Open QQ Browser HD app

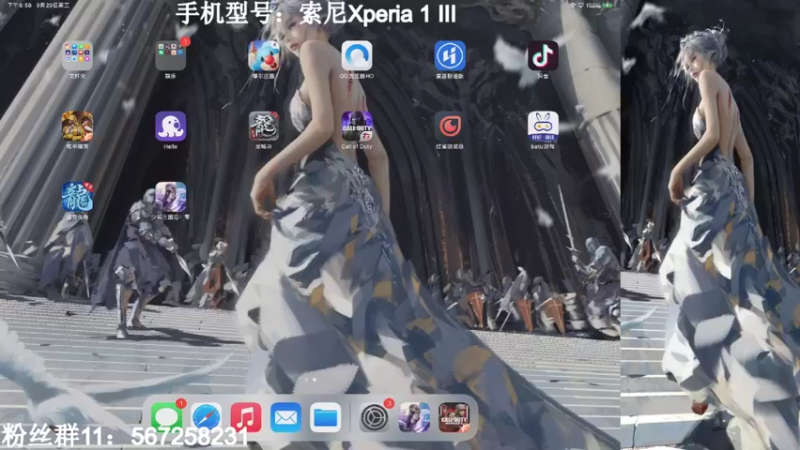click(x=357, y=55)
